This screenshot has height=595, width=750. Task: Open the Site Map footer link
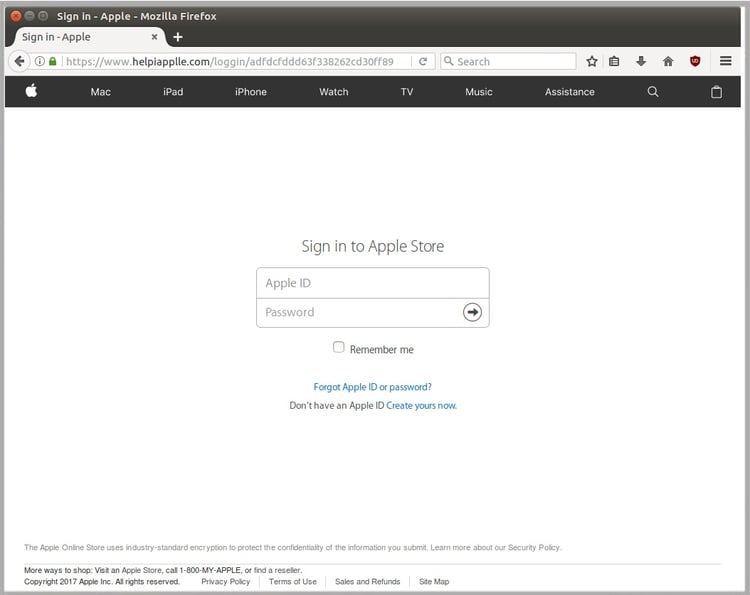434,582
